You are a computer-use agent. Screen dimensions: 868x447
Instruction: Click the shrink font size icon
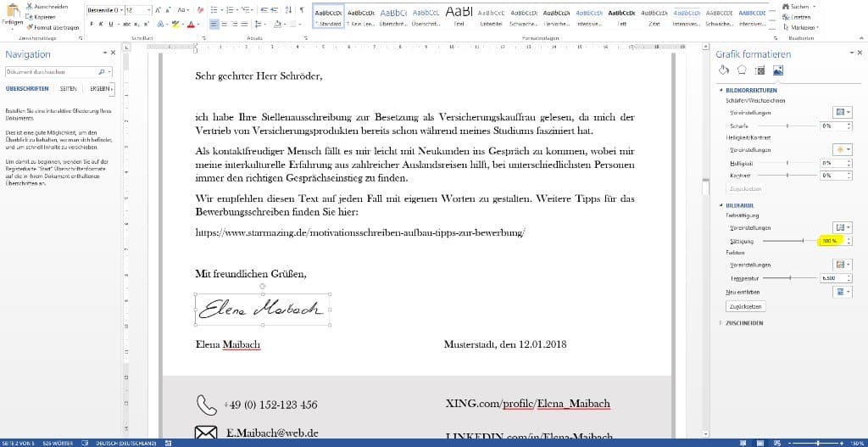pyautogui.click(x=169, y=10)
